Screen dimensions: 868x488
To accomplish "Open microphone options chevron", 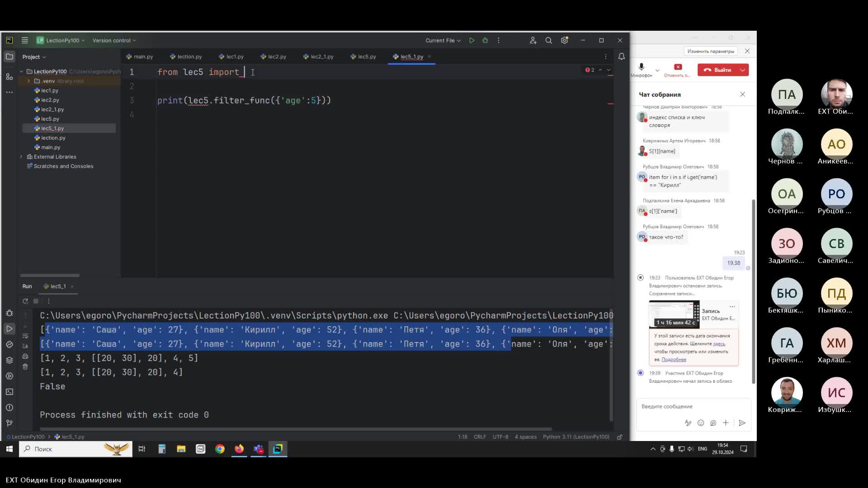I will [657, 70].
